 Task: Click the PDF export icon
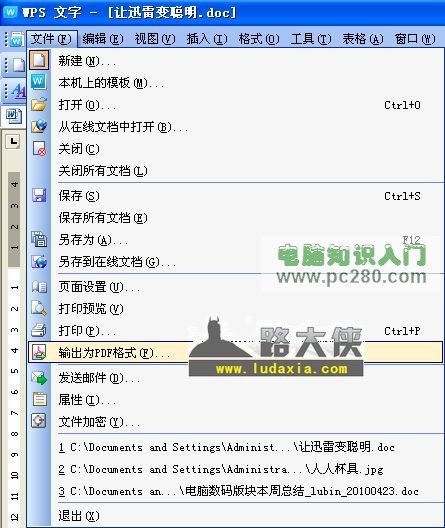[39, 352]
